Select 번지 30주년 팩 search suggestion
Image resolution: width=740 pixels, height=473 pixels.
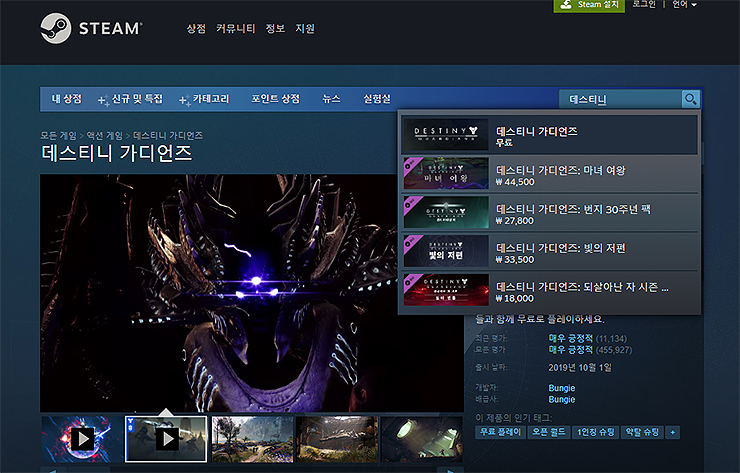[550, 213]
